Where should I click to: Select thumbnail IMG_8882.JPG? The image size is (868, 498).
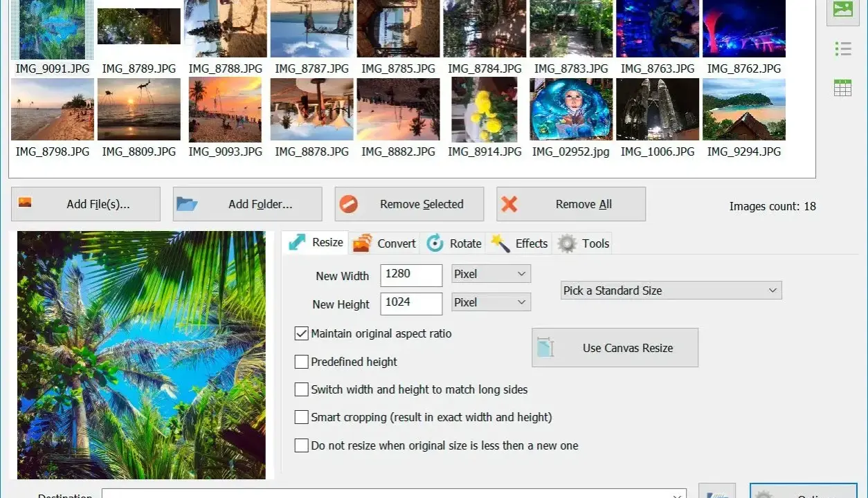pos(399,109)
